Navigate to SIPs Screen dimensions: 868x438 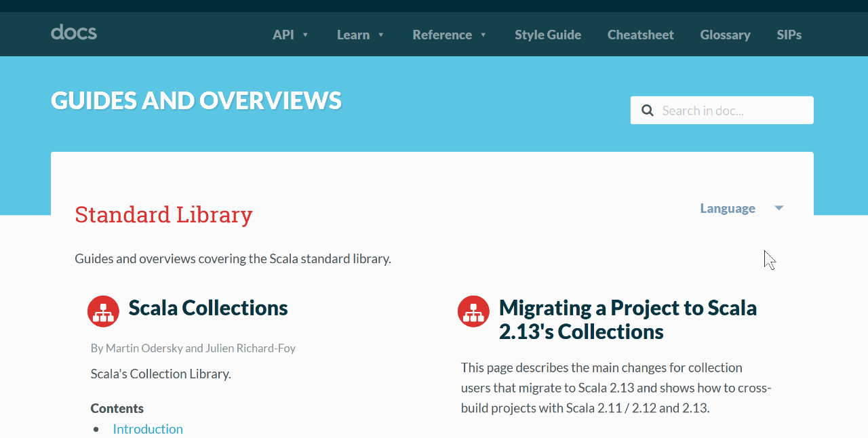[789, 35]
